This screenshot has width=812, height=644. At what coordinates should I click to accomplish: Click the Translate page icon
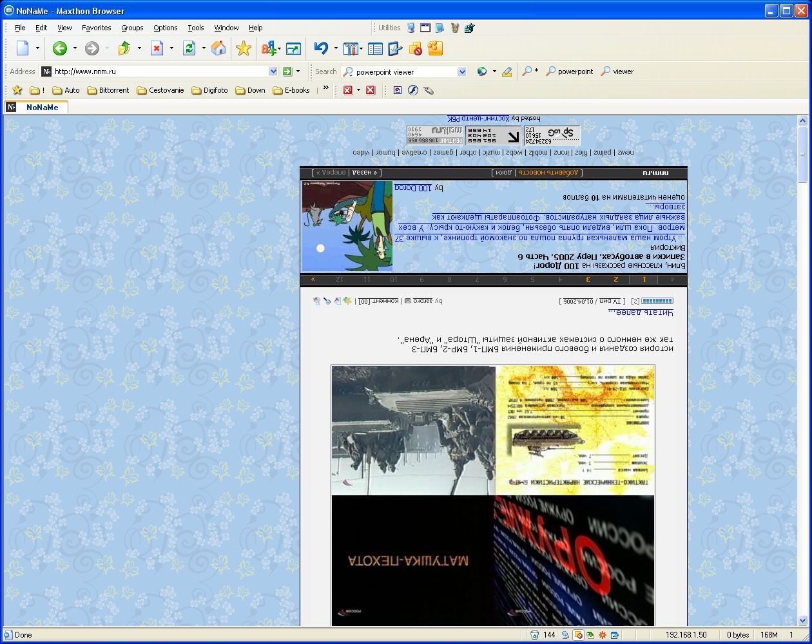pos(269,48)
